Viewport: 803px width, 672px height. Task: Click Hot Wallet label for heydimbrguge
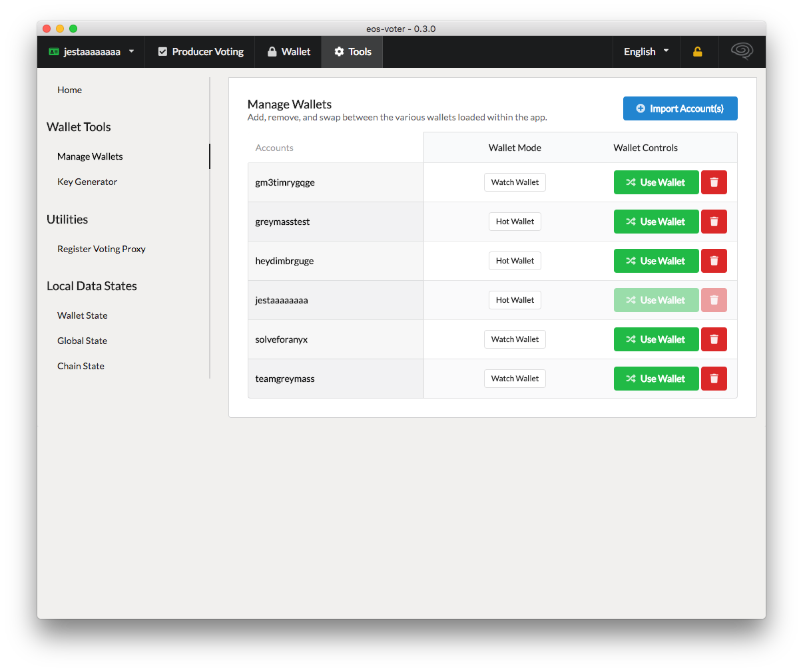point(515,261)
